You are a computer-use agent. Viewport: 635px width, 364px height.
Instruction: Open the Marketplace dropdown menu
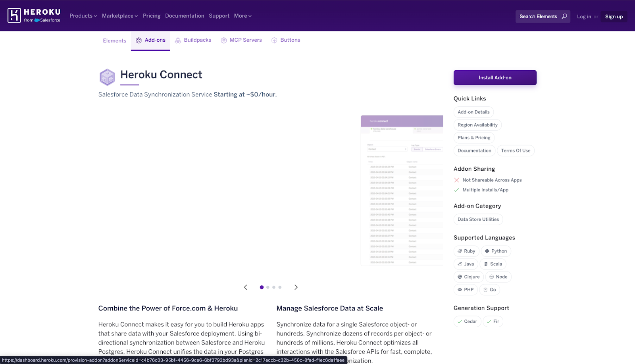click(x=119, y=16)
